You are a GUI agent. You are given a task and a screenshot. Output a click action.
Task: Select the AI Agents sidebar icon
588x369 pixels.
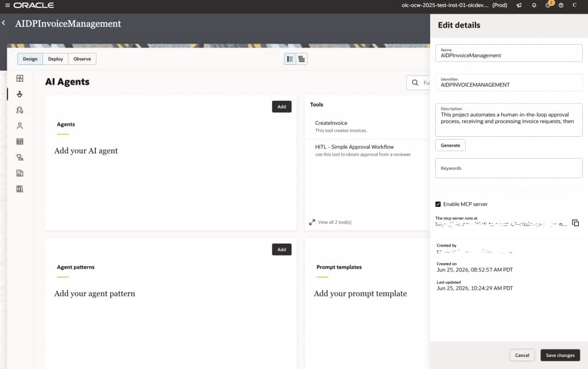[x=20, y=94]
